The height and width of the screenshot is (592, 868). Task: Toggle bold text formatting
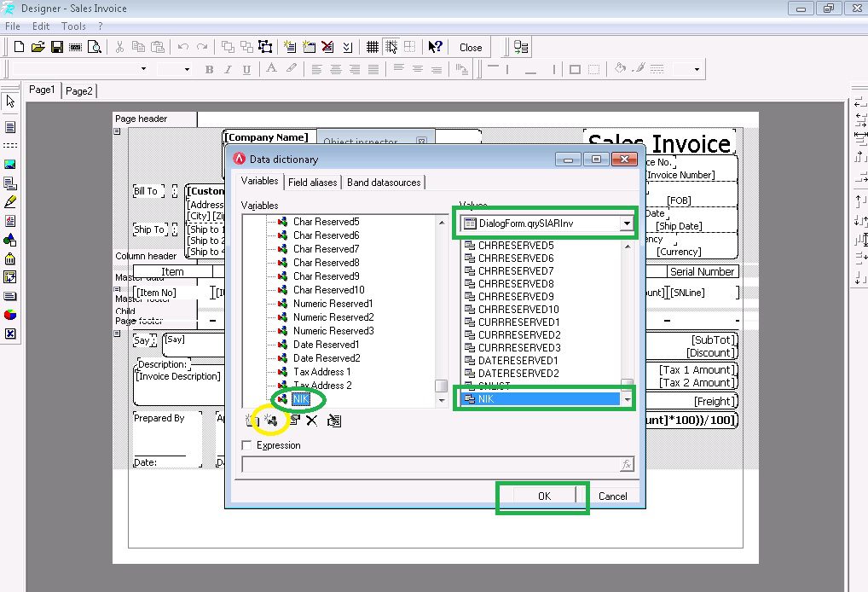[x=209, y=69]
